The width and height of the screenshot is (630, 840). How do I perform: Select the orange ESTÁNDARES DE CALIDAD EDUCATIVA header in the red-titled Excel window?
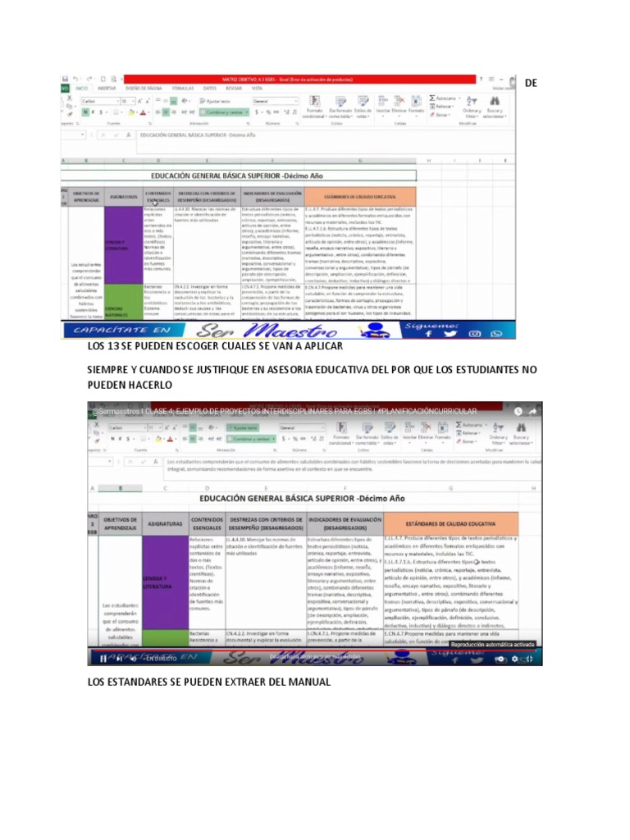(x=359, y=197)
